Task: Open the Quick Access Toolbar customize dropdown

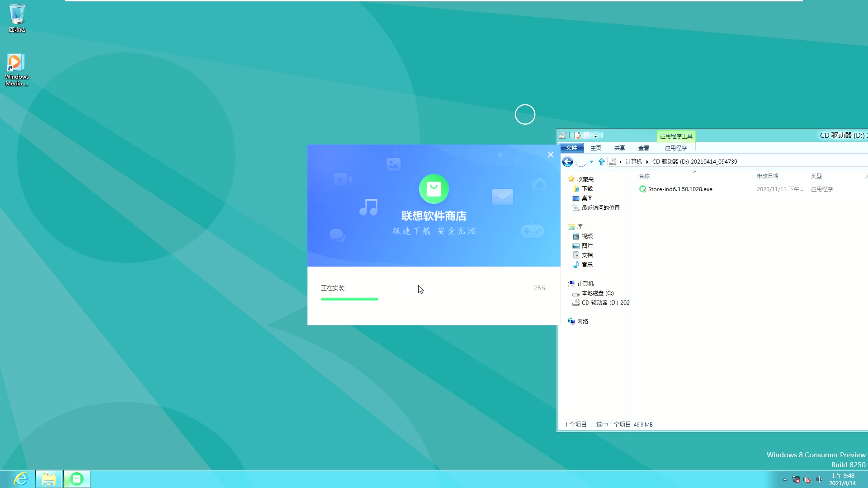Action: pos(596,135)
